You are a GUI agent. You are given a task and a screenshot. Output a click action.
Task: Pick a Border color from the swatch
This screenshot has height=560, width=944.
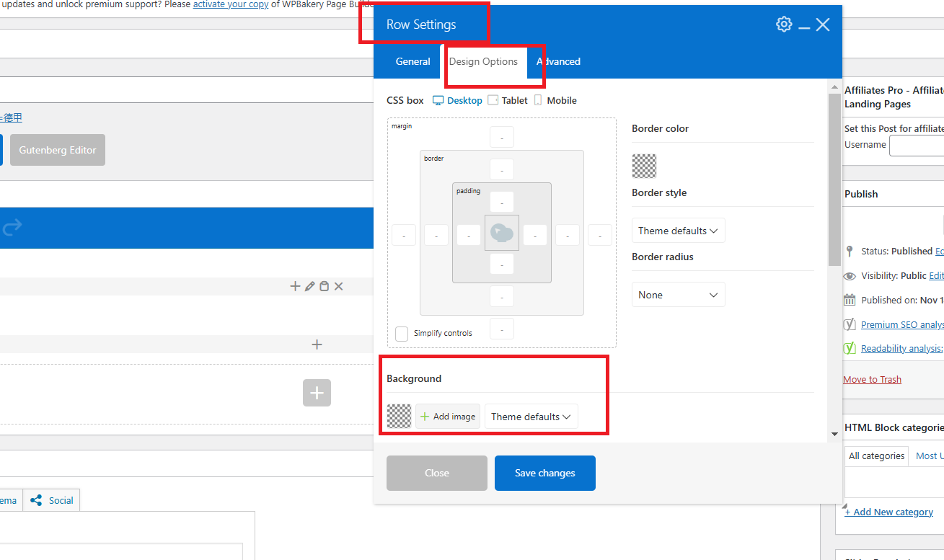coord(644,166)
